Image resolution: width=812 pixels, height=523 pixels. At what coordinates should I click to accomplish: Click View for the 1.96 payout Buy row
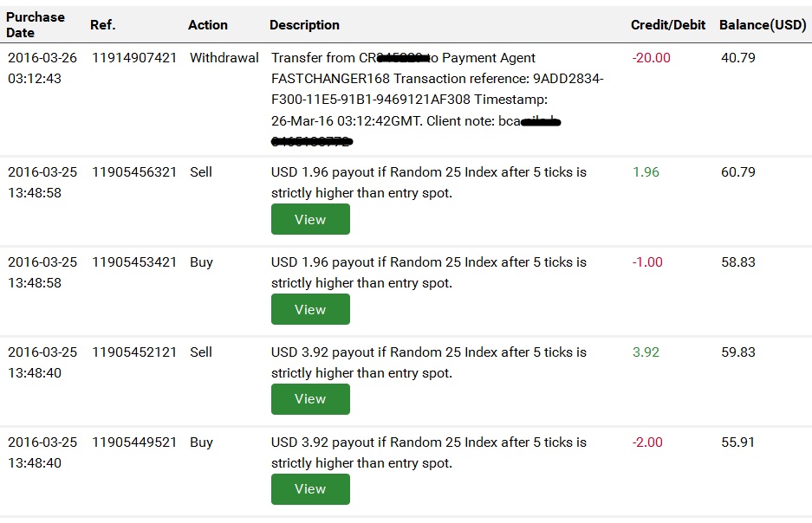[310, 309]
